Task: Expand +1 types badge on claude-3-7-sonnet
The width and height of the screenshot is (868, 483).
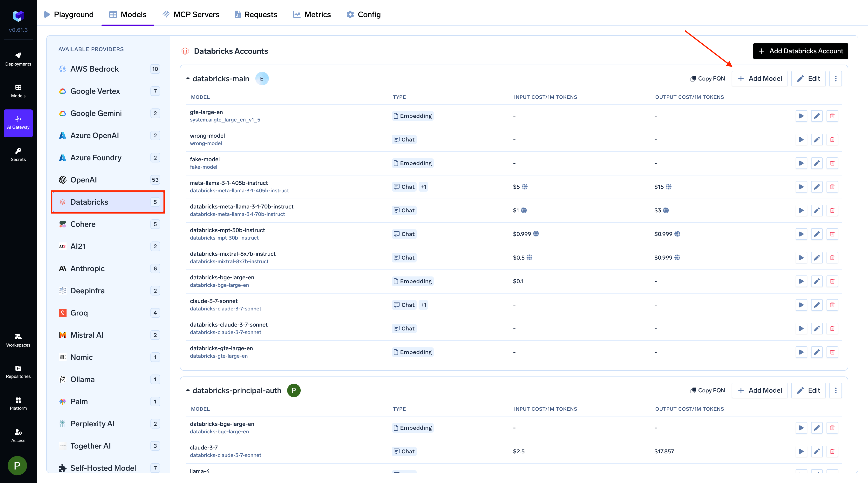Action: 423,305
